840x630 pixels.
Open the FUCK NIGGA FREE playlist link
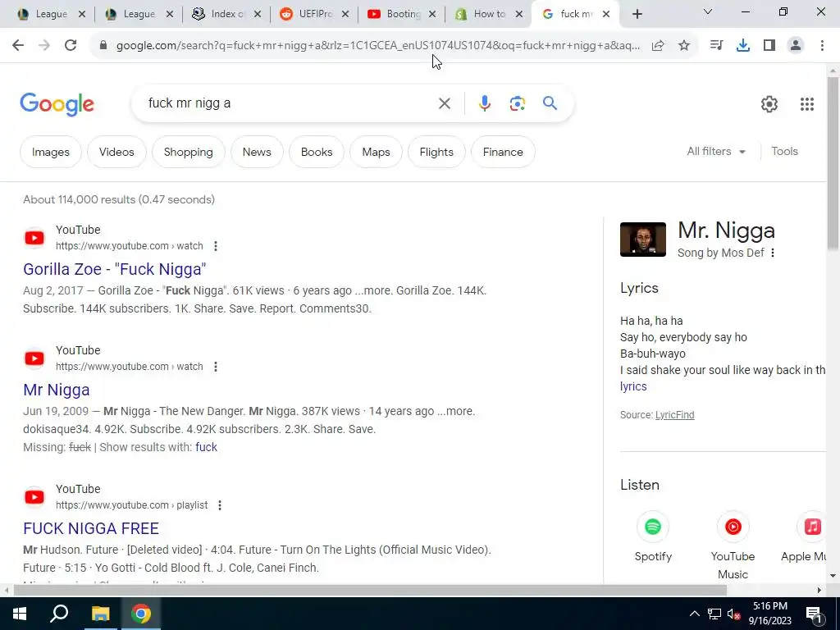[x=91, y=528]
